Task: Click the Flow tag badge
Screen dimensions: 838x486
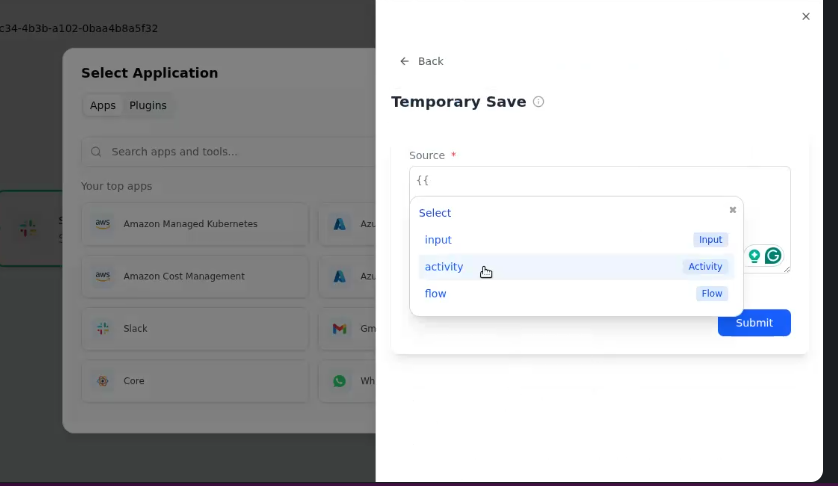Action: tap(711, 293)
